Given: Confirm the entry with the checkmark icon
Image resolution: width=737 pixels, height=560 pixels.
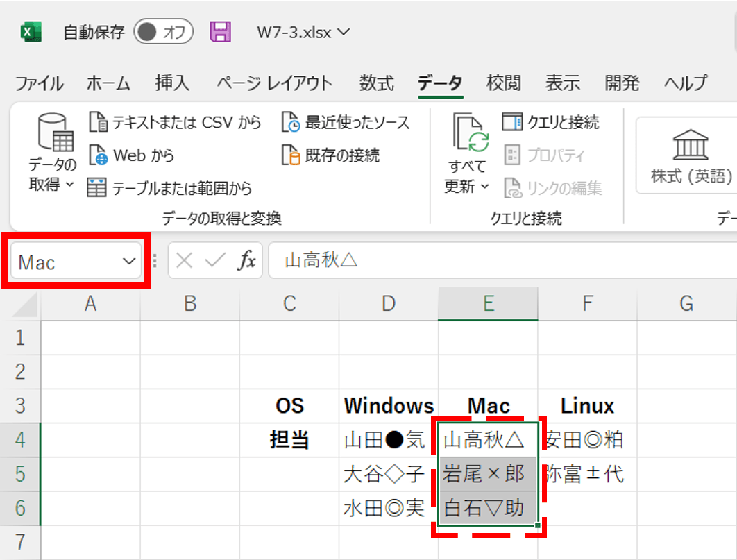Looking at the screenshot, I should (x=215, y=260).
